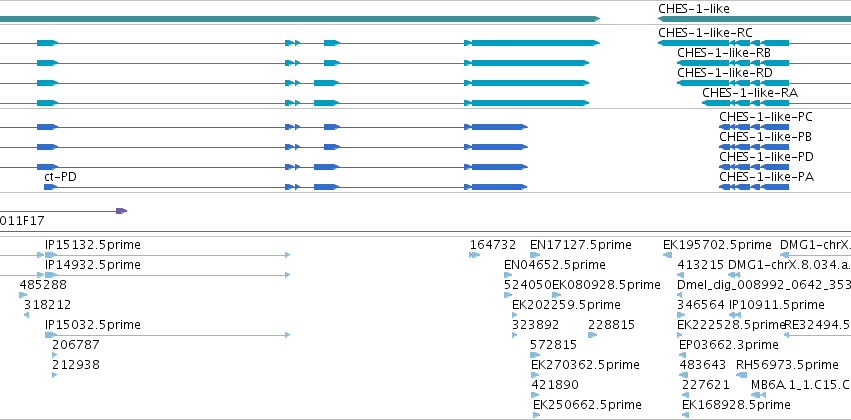Open the 421890 feature
This screenshot has width=851, height=420.
tap(555, 385)
